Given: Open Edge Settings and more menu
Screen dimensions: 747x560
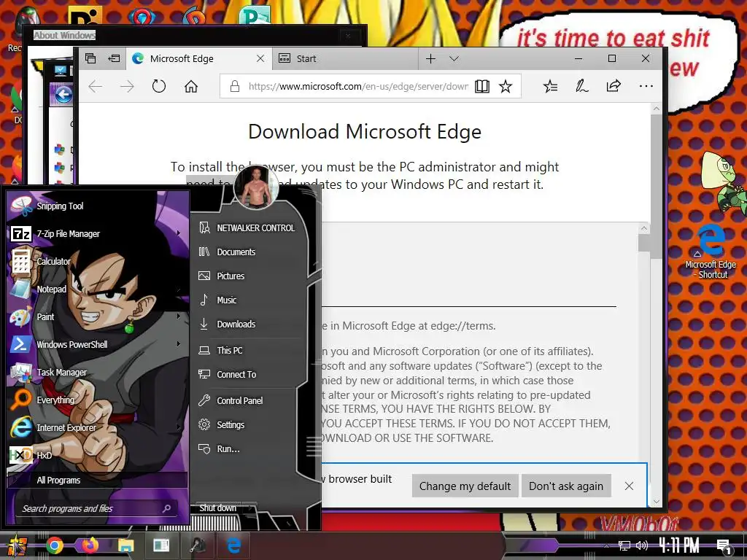Looking at the screenshot, I should tap(646, 86).
